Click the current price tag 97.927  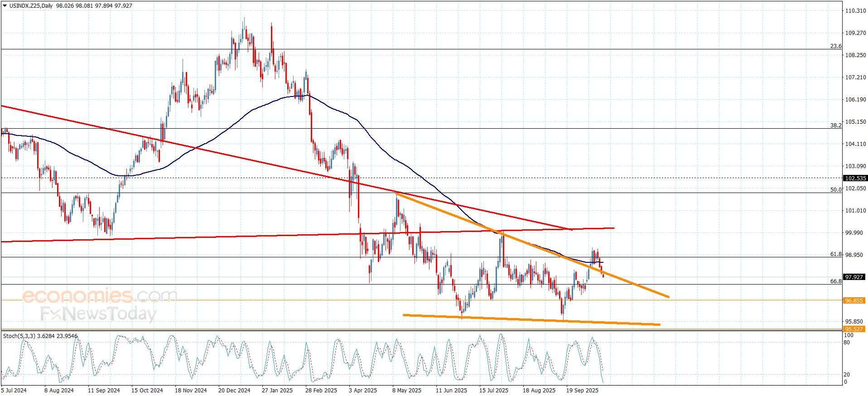pos(854,277)
